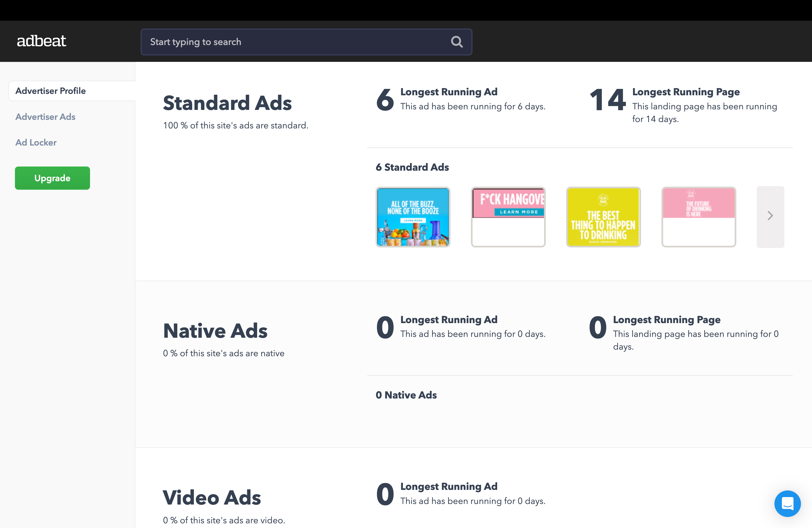Click the Standard Ads section title

click(227, 103)
